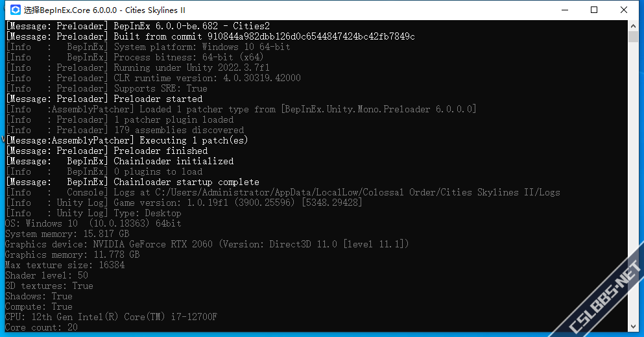Maximize the console window

tap(594, 10)
